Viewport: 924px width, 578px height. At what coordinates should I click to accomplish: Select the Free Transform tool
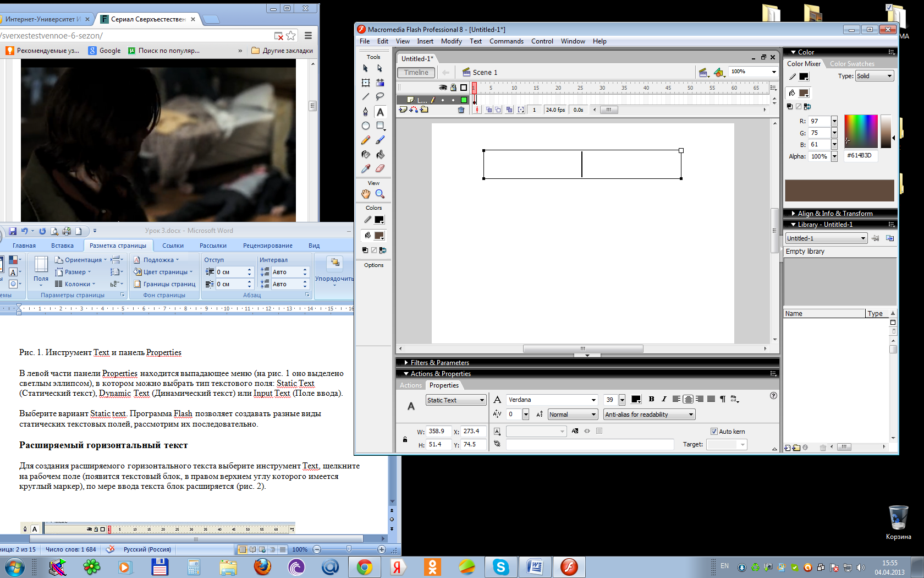pos(365,83)
